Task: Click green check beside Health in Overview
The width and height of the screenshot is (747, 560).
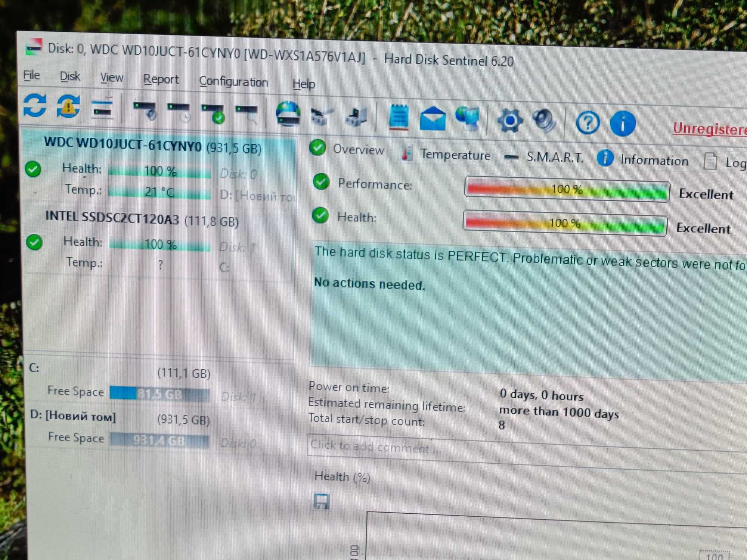Action: [x=320, y=215]
